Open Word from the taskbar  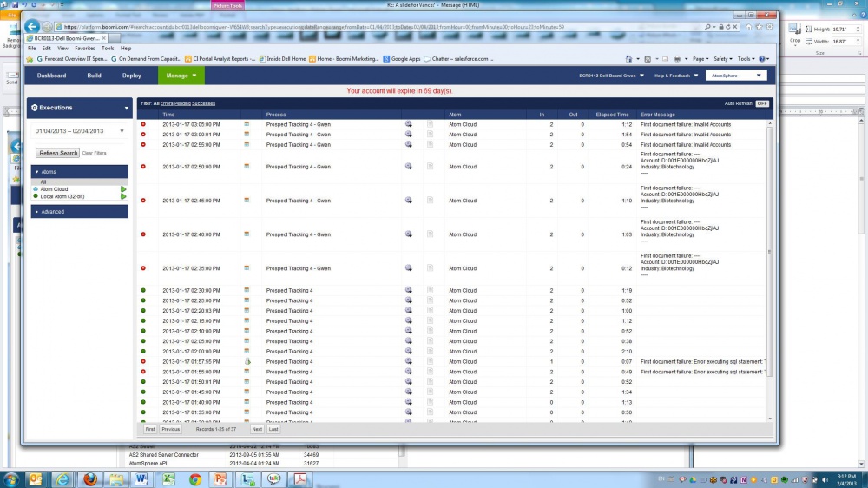pos(141,479)
